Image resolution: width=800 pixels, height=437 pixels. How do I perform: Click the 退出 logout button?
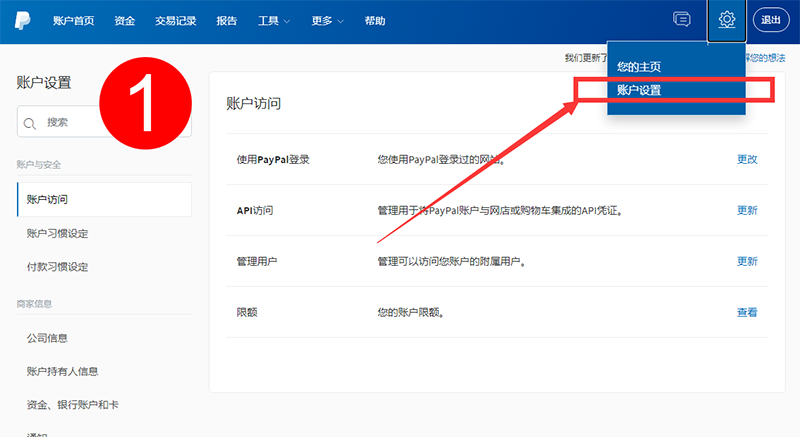point(771,20)
